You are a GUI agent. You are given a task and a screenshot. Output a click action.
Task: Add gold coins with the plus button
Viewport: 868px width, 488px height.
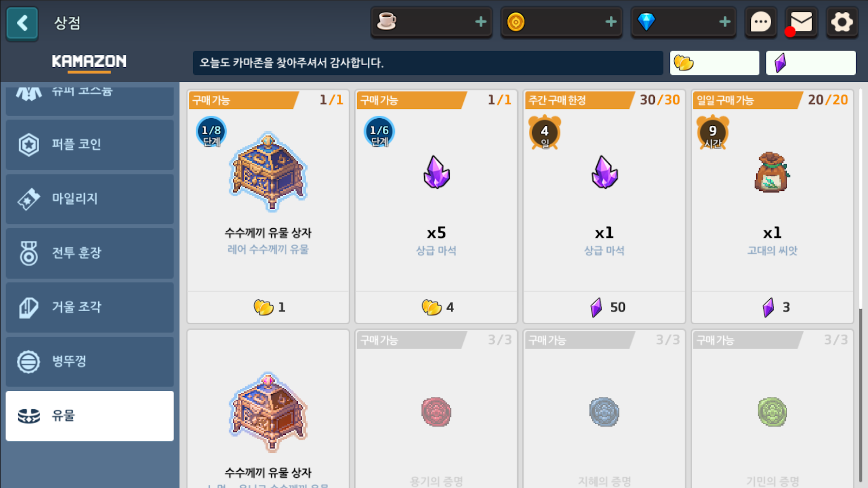click(611, 22)
